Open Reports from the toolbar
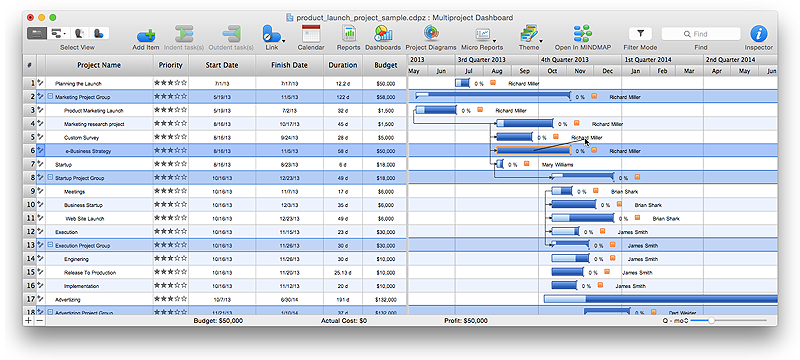The height and width of the screenshot is (360, 800). [x=349, y=34]
